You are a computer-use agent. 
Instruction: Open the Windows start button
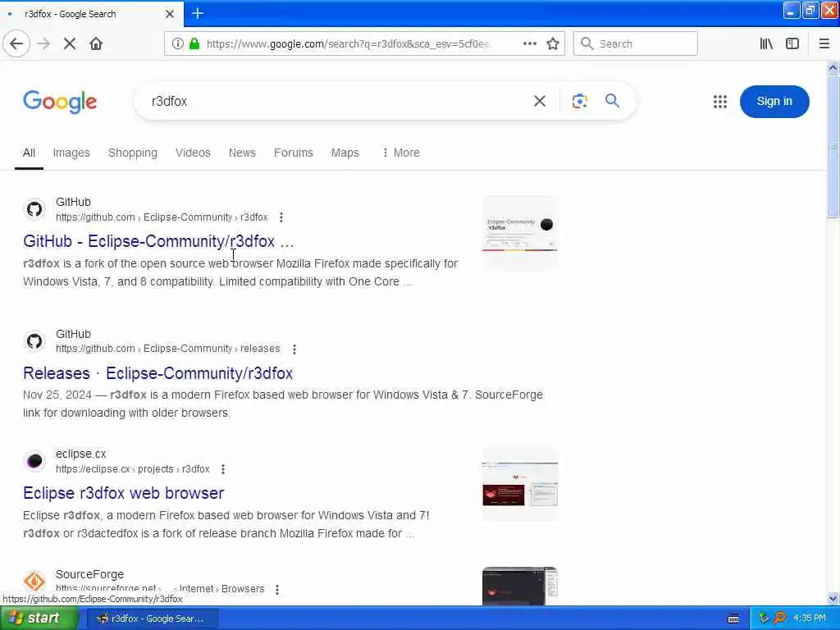click(39, 619)
